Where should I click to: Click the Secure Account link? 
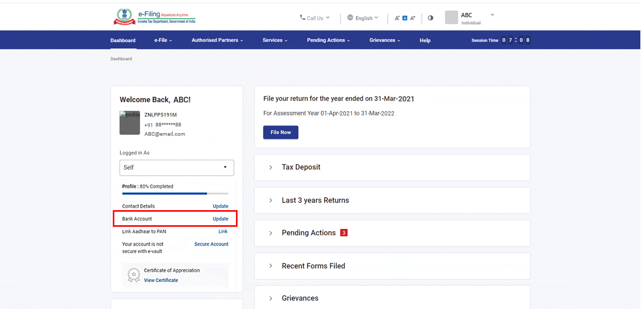[211, 244]
